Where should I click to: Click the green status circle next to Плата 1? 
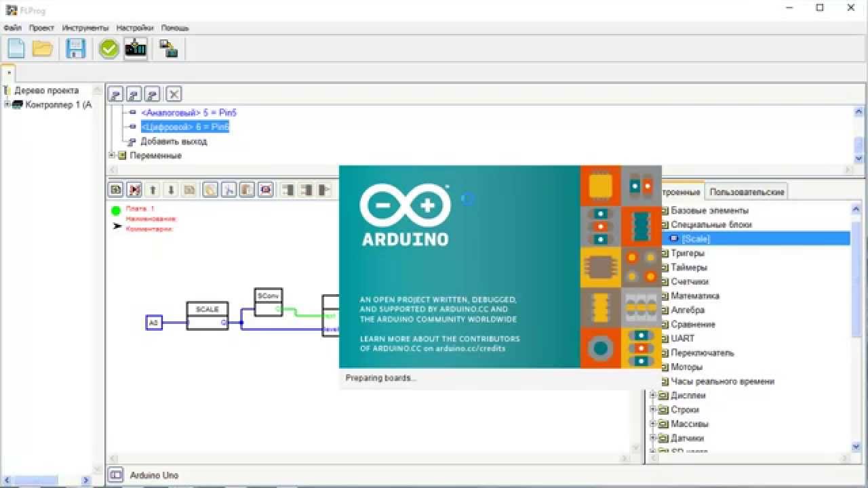(x=116, y=211)
